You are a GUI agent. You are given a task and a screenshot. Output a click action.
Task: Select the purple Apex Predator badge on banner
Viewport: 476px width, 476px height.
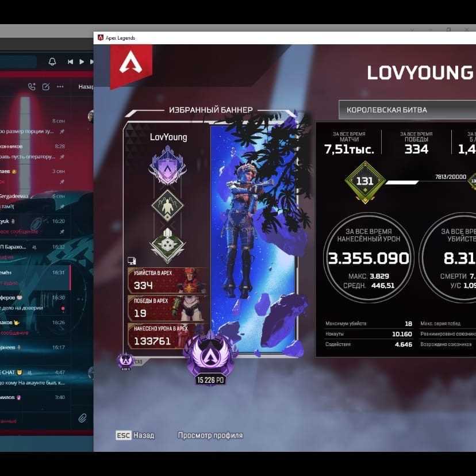tap(167, 166)
